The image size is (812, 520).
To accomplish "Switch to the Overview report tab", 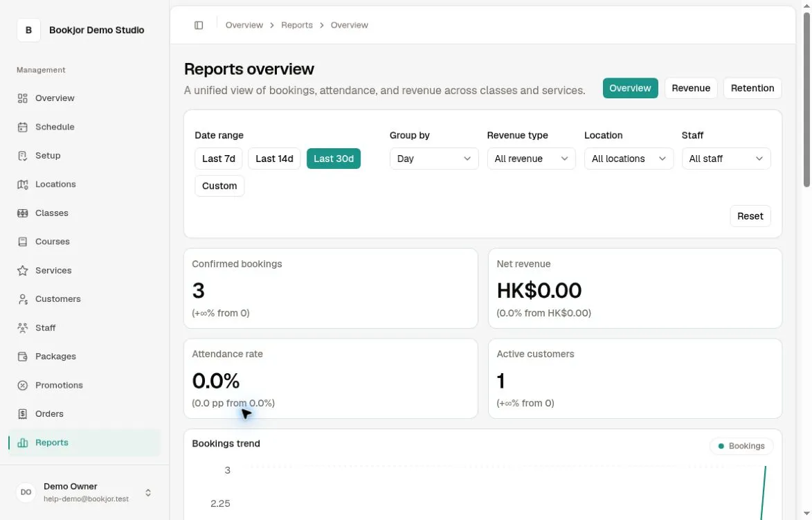I will click(x=630, y=88).
